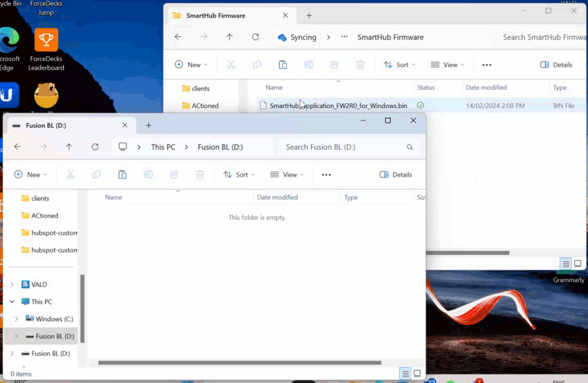The image size is (588, 383).
Task: Refresh the SmartHub Firmware window
Action: [x=256, y=37]
